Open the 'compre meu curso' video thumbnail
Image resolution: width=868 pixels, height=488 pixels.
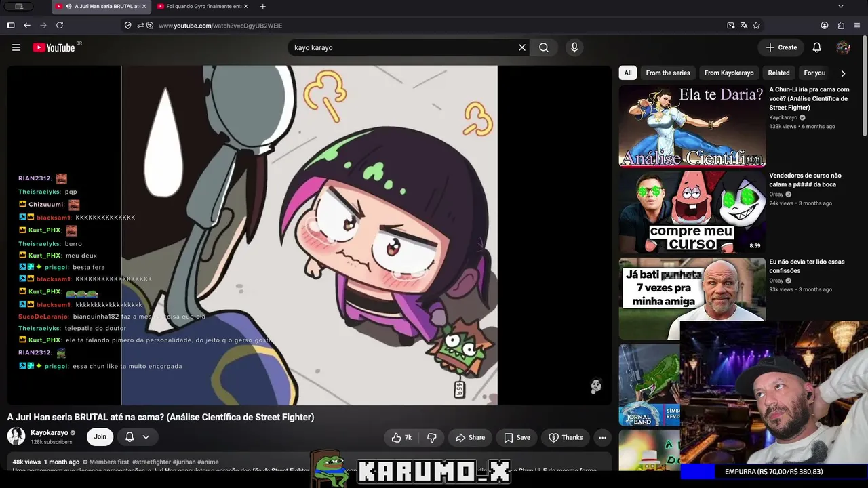click(x=692, y=211)
